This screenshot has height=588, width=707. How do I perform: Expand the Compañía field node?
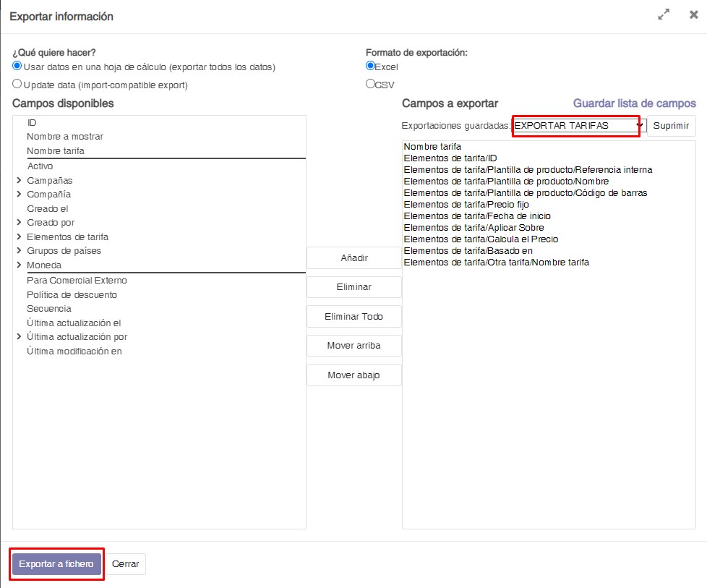point(19,195)
